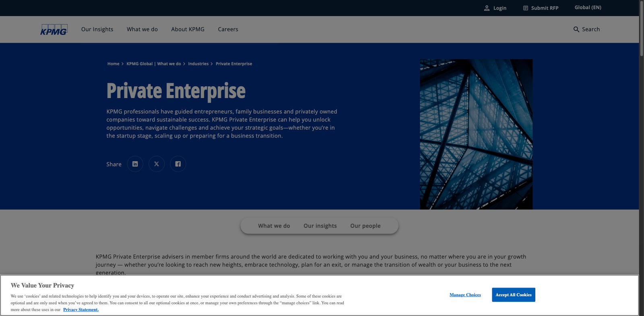Share page on Facebook
Viewport: 644px width, 316px height.
click(x=178, y=164)
